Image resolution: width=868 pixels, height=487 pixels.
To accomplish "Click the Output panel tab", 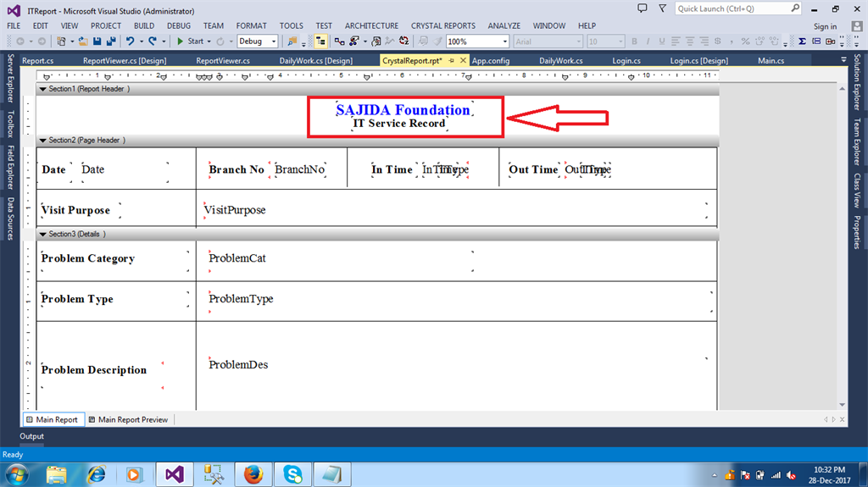I will [x=31, y=436].
